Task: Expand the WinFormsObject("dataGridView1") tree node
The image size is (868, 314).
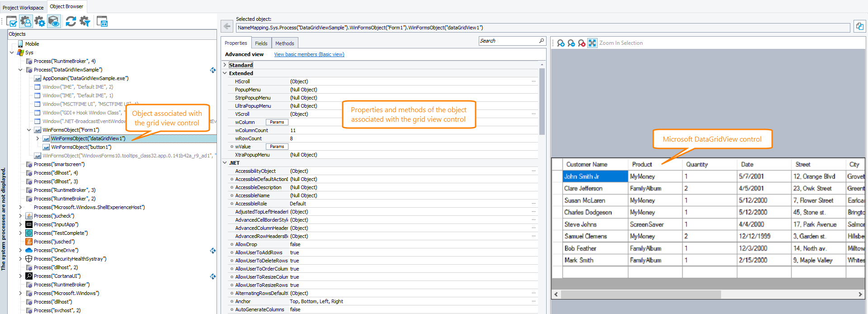Action: (38, 138)
